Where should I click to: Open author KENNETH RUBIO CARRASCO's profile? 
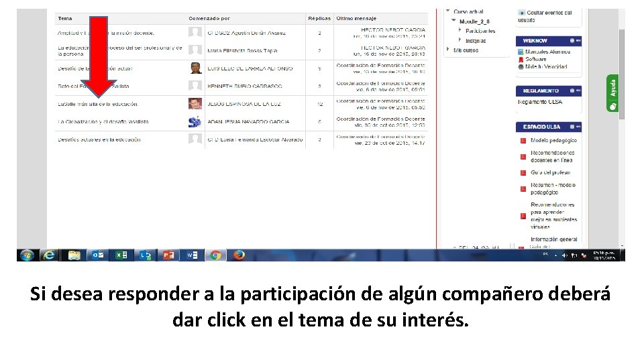[x=245, y=86]
